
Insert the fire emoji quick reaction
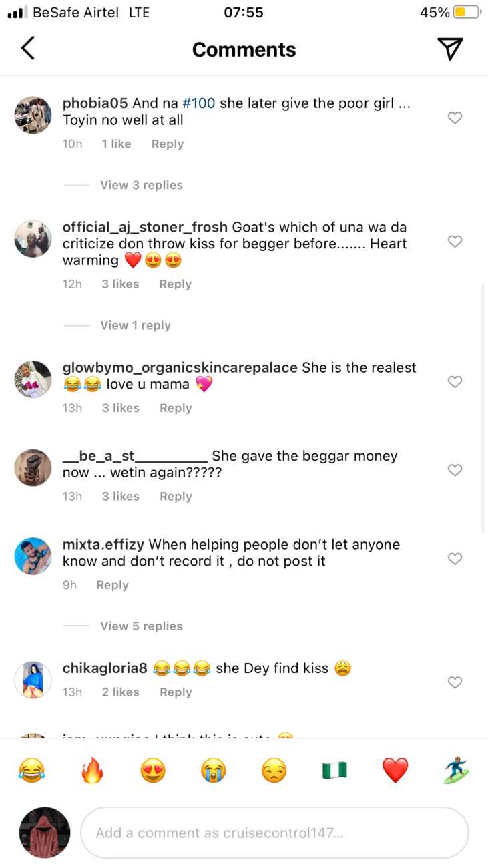click(91, 771)
